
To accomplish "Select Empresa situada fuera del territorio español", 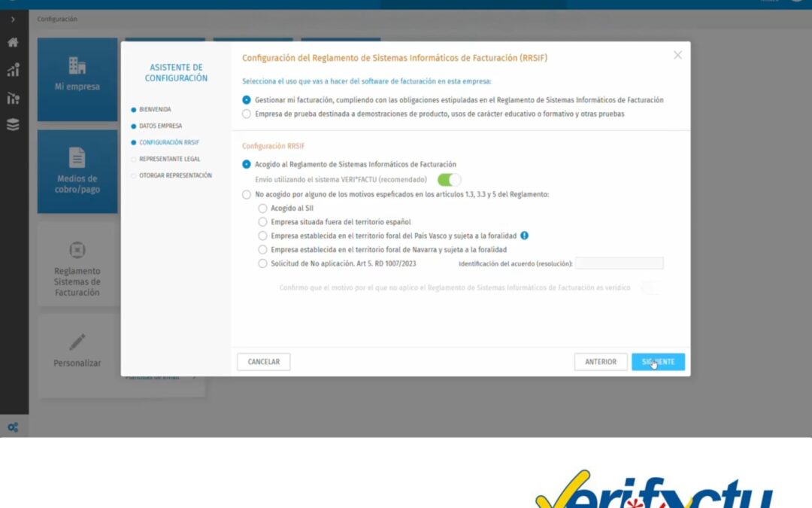I will coord(262,222).
